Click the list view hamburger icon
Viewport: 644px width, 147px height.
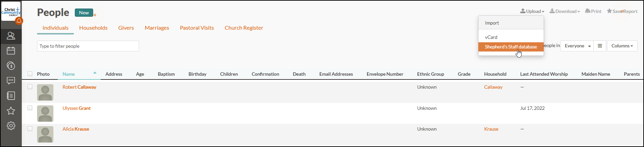pyautogui.click(x=600, y=46)
